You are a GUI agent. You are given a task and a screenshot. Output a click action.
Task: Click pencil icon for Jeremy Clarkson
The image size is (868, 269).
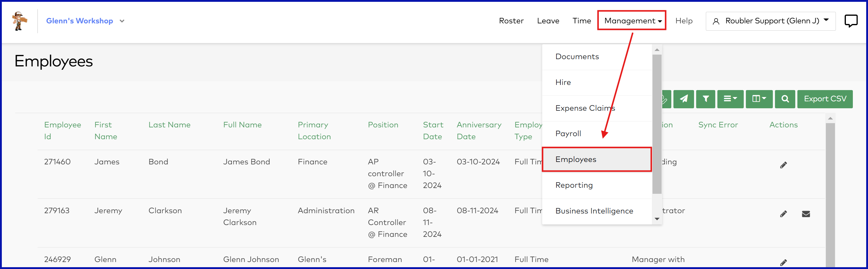(783, 214)
